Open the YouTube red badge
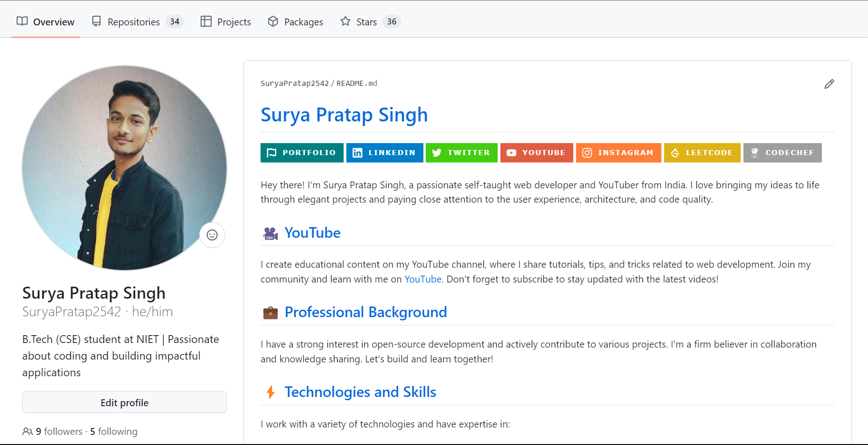The image size is (868, 445). [537, 153]
